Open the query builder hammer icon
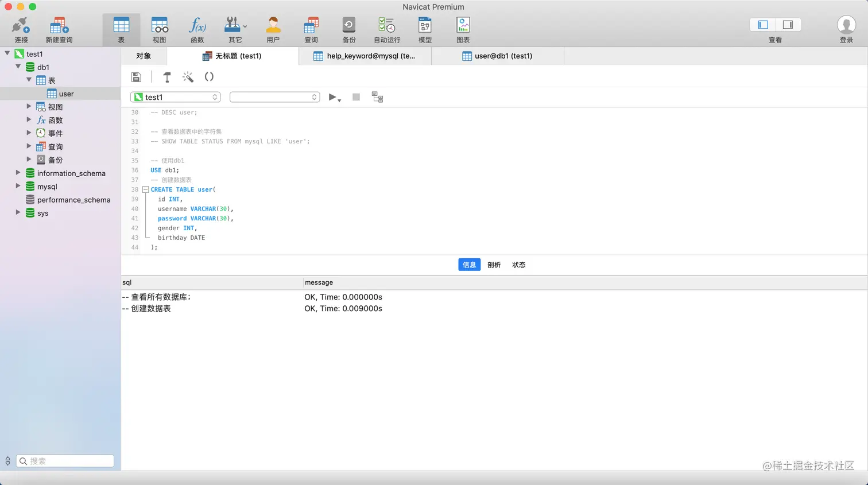The width and height of the screenshot is (868, 485). (x=167, y=77)
